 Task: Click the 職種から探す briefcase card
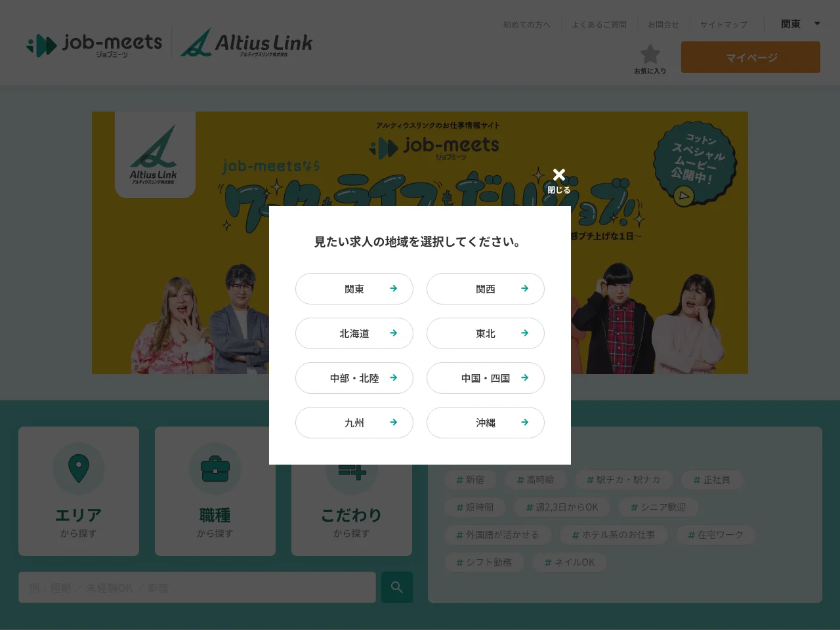(x=215, y=491)
